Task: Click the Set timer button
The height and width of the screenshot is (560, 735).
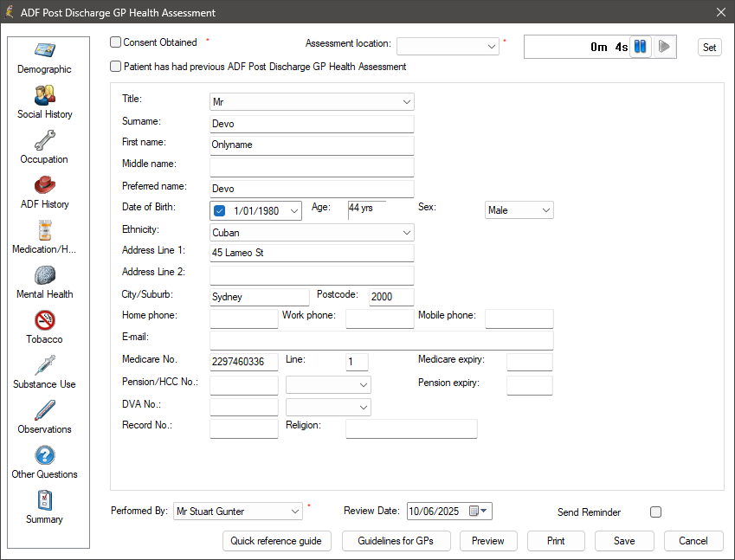Action: point(709,47)
